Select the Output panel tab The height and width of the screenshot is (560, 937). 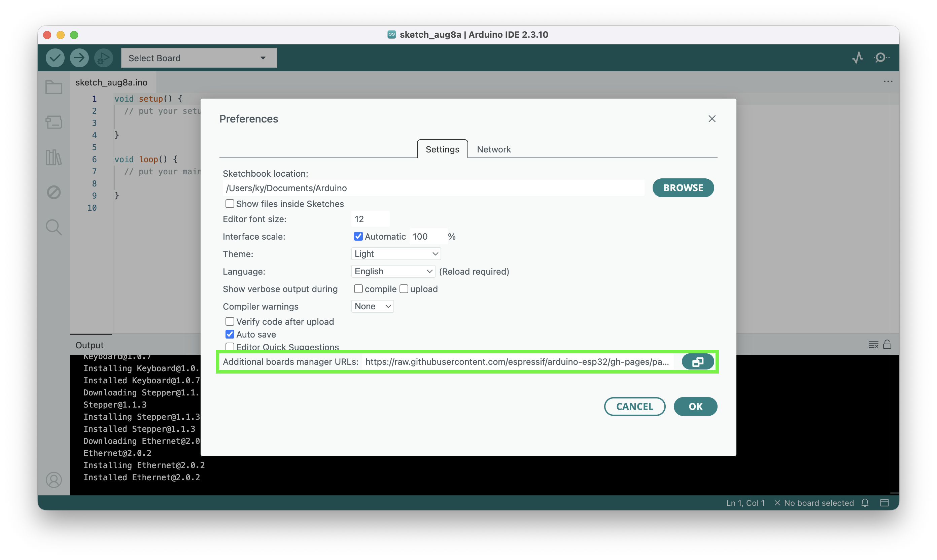click(90, 345)
